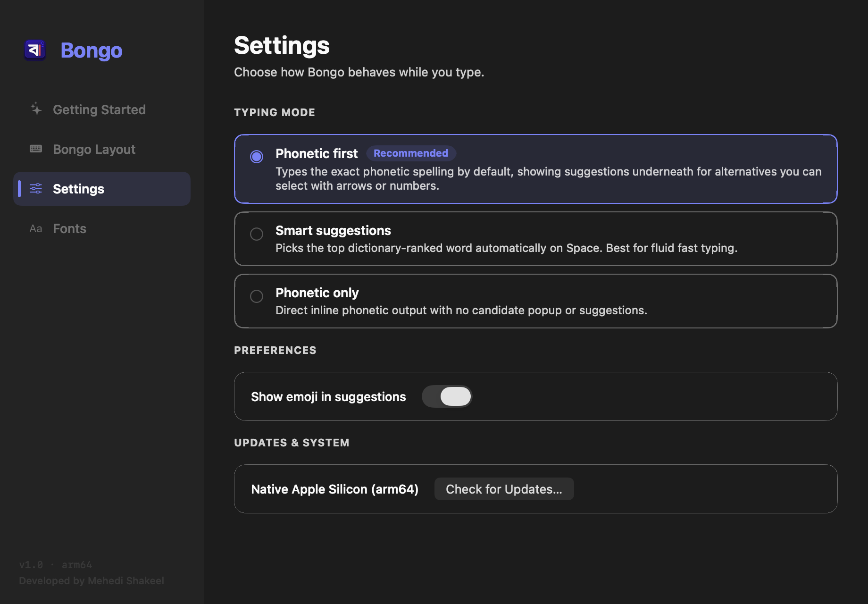This screenshot has height=604, width=868.
Task: Click the Bongo Layout keyboard icon
Action: point(36,149)
